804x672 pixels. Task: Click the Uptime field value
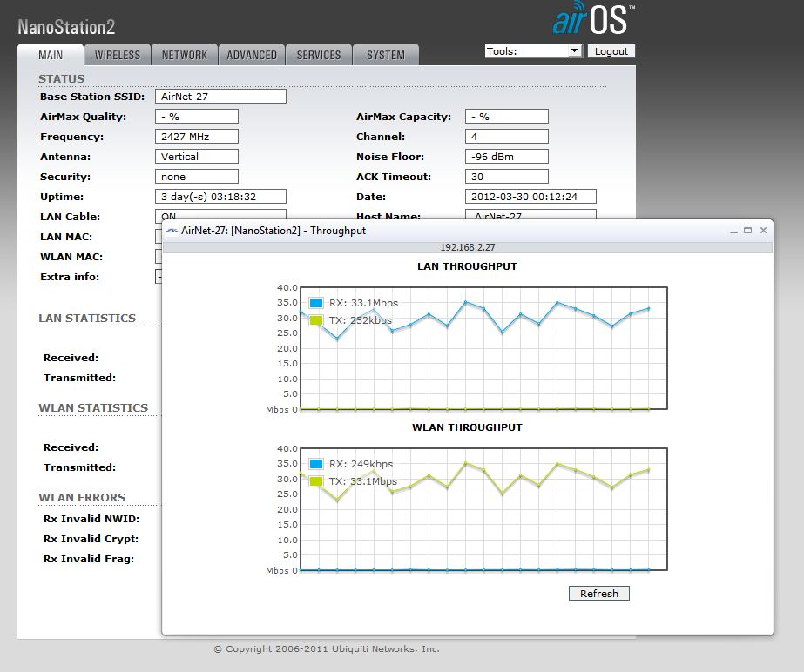pos(220,197)
